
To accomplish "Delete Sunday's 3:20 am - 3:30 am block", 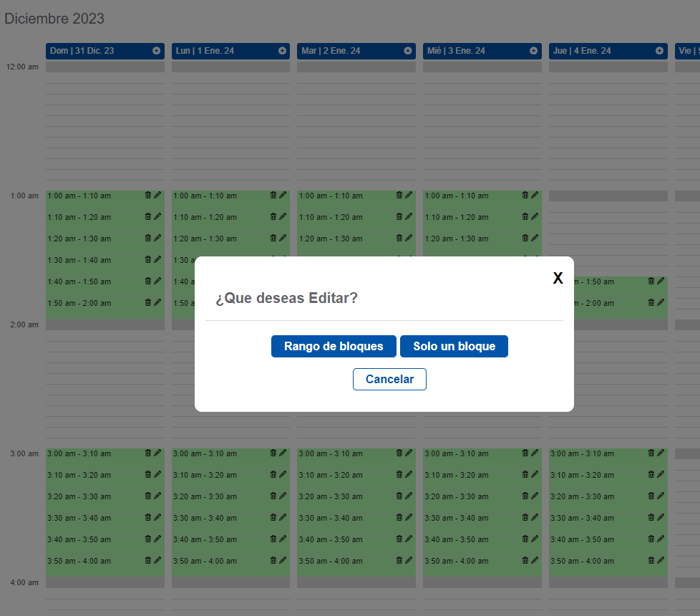I will pyautogui.click(x=147, y=496).
